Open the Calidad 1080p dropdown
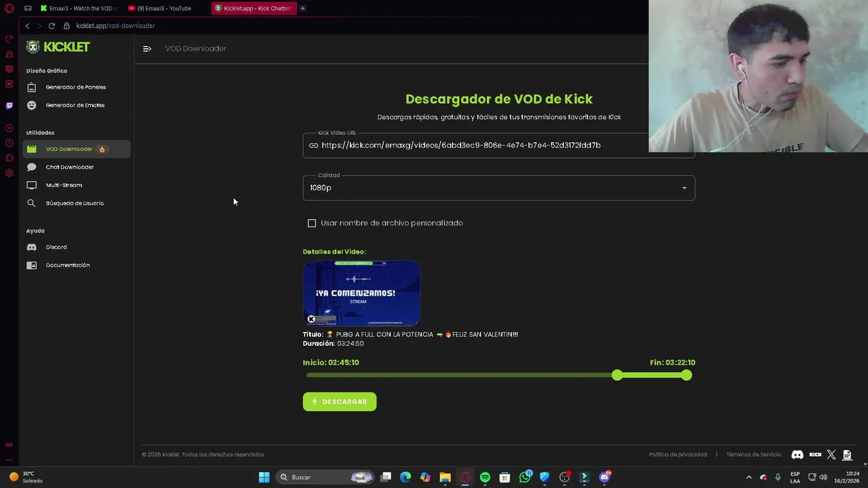Viewport: 868px width, 488px height. [498, 188]
